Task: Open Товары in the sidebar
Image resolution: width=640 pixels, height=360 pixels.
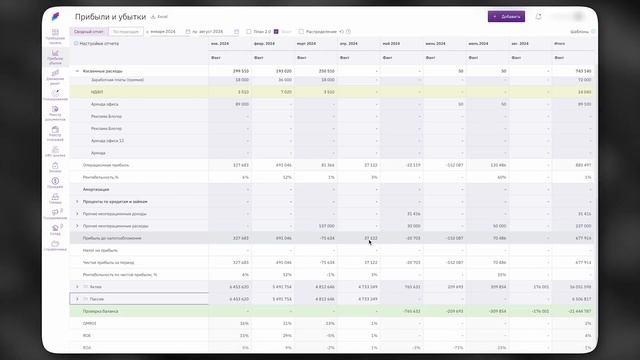Action: pyautogui.click(x=55, y=198)
